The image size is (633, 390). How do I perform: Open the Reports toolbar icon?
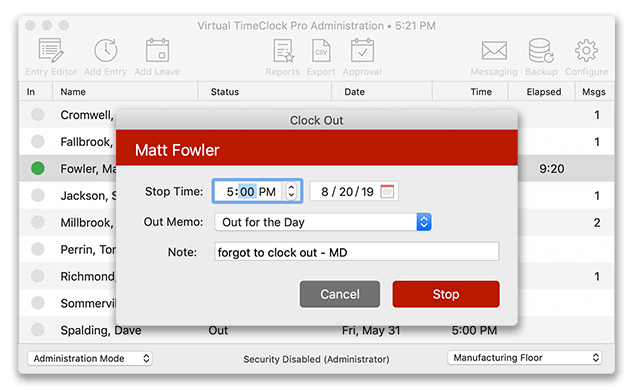(x=283, y=50)
